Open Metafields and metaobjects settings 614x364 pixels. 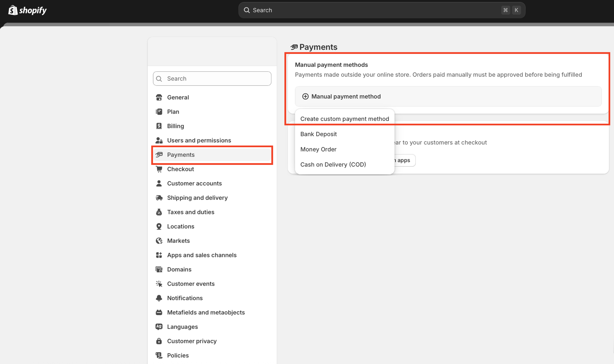(206, 312)
